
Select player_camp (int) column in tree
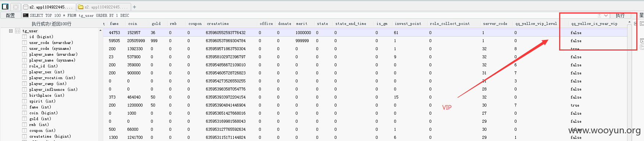(x=48, y=84)
